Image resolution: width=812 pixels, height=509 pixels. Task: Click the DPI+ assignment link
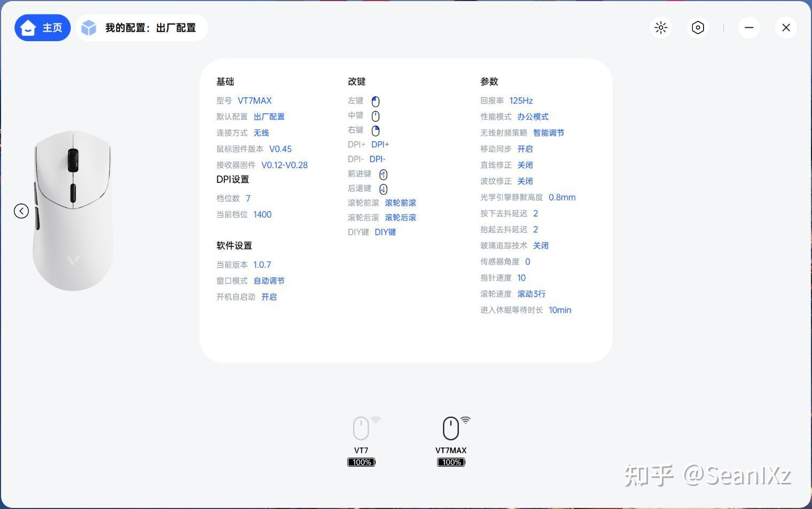pyautogui.click(x=380, y=144)
